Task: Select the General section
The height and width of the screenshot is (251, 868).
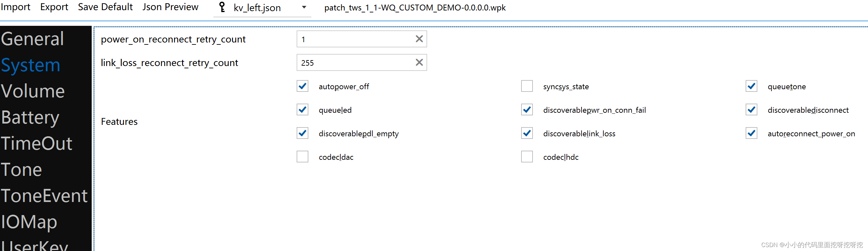Action: click(32, 39)
